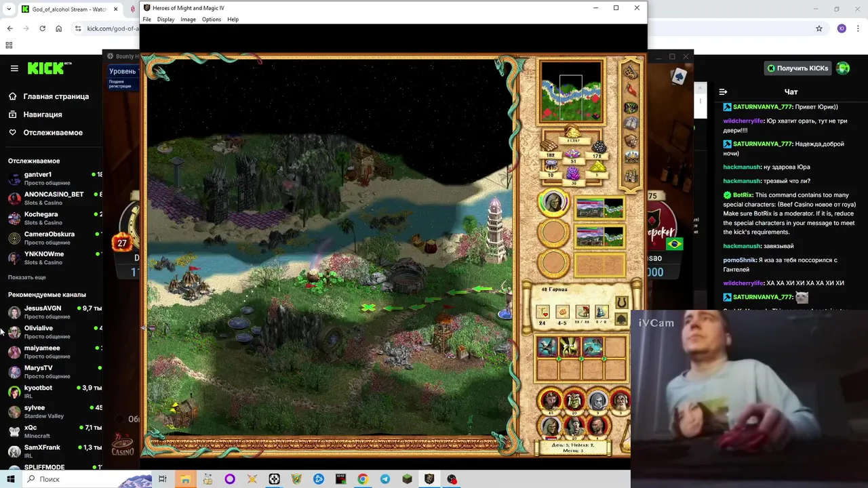868x488 pixels.
Task: Open the tab search dropdown in browser
Action: (9, 9)
